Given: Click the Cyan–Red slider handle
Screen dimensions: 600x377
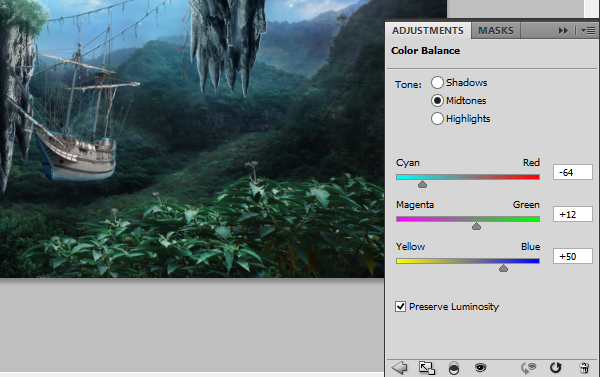Looking at the screenshot, I should point(422,184).
